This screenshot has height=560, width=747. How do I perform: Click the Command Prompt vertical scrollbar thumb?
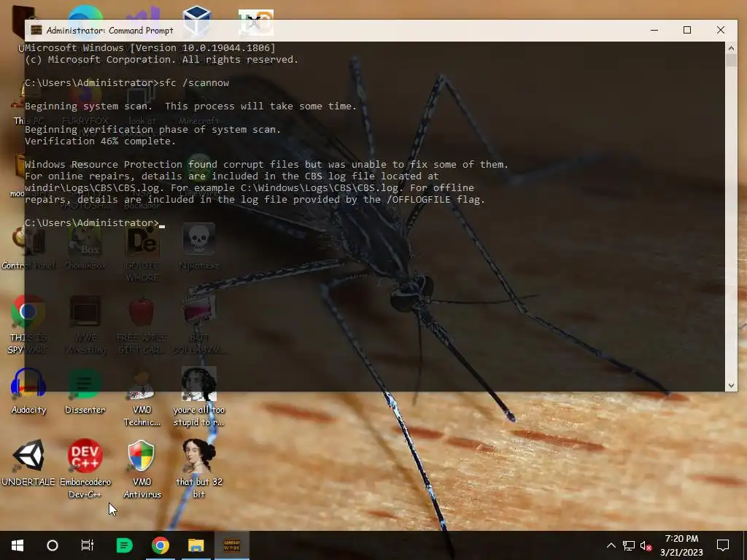pyautogui.click(x=731, y=61)
